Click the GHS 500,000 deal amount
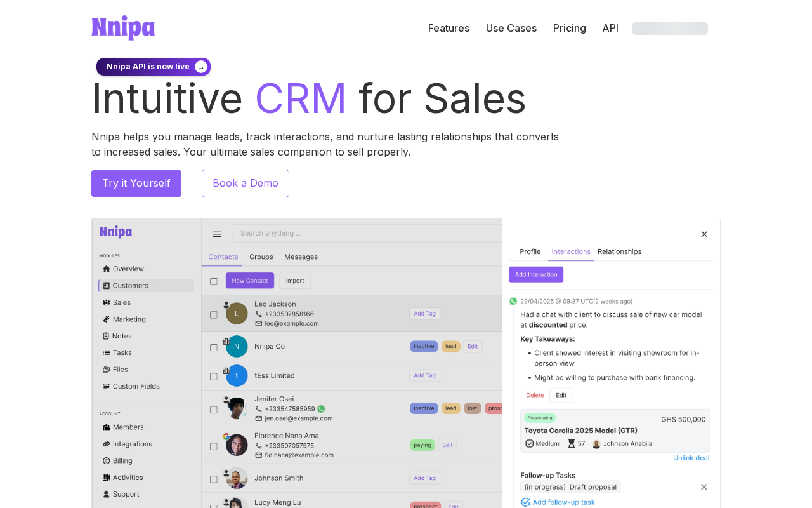 click(x=683, y=420)
